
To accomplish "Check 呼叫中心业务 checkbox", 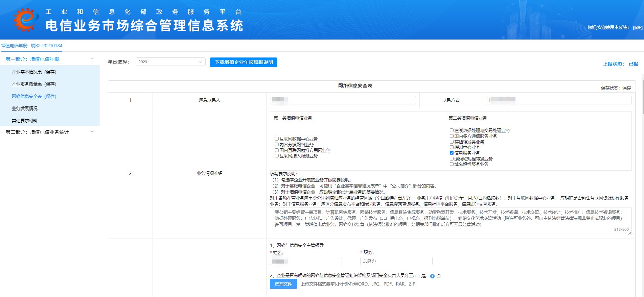I will click(452, 147).
